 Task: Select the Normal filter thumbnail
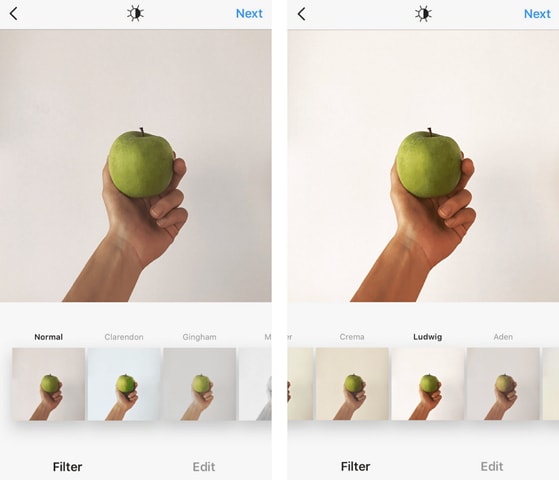click(48, 384)
